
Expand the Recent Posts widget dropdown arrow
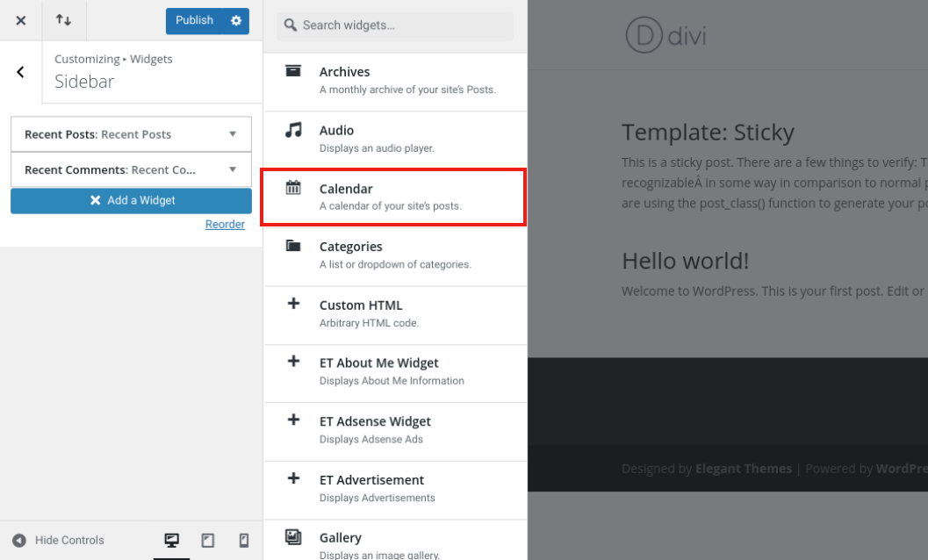coord(233,134)
